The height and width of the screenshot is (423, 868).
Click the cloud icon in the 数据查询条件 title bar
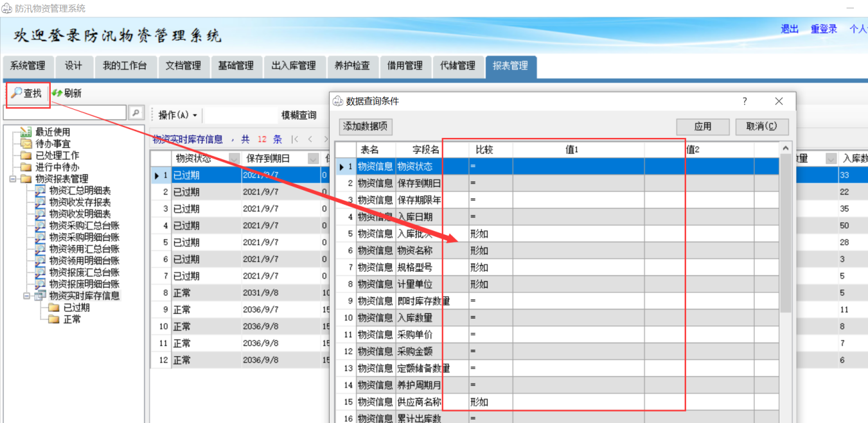pyautogui.click(x=338, y=101)
